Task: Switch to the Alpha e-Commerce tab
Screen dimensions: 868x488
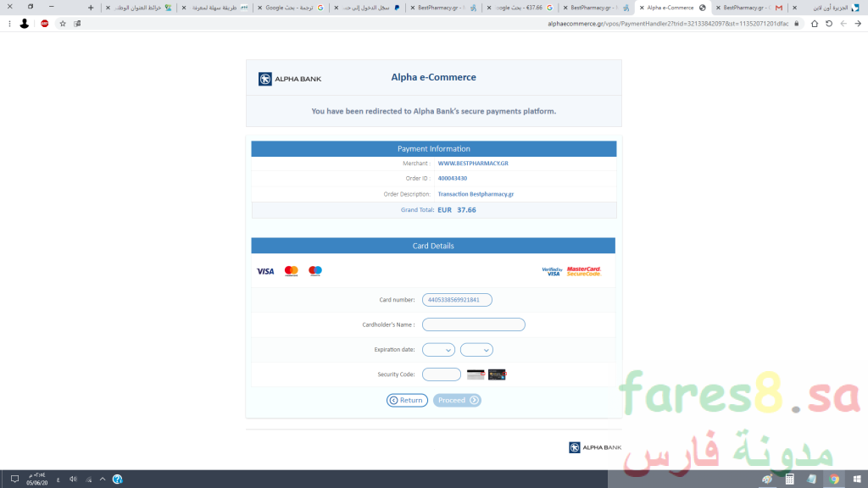Action: point(672,8)
